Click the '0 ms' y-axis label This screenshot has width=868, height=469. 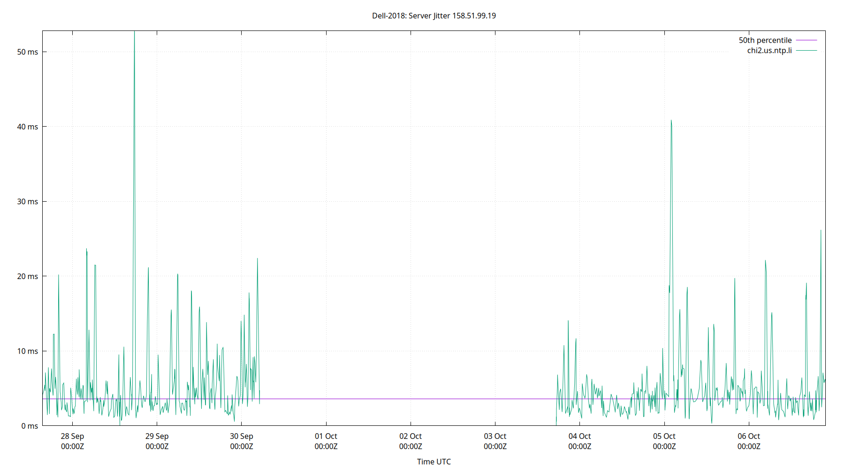pos(30,426)
